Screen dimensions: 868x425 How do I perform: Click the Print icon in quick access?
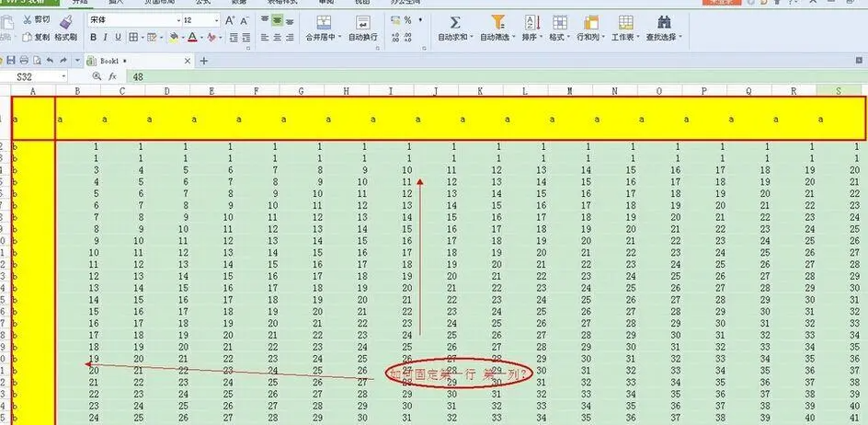pos(24,61)
